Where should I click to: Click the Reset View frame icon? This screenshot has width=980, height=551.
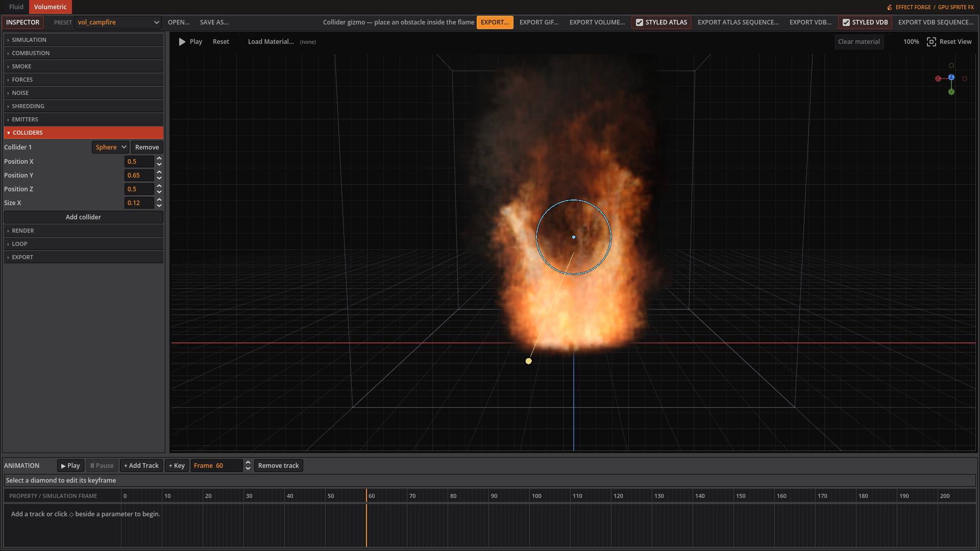(932, 42)
